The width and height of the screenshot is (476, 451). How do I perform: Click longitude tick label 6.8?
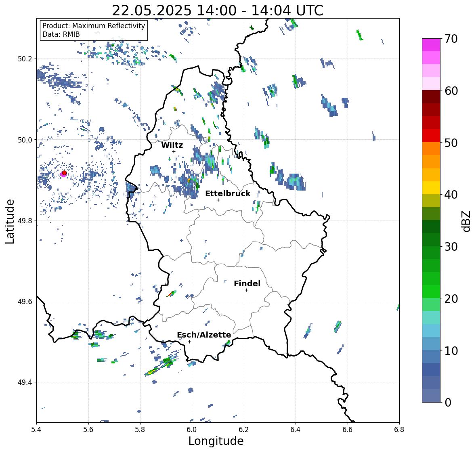coord(399,429)
